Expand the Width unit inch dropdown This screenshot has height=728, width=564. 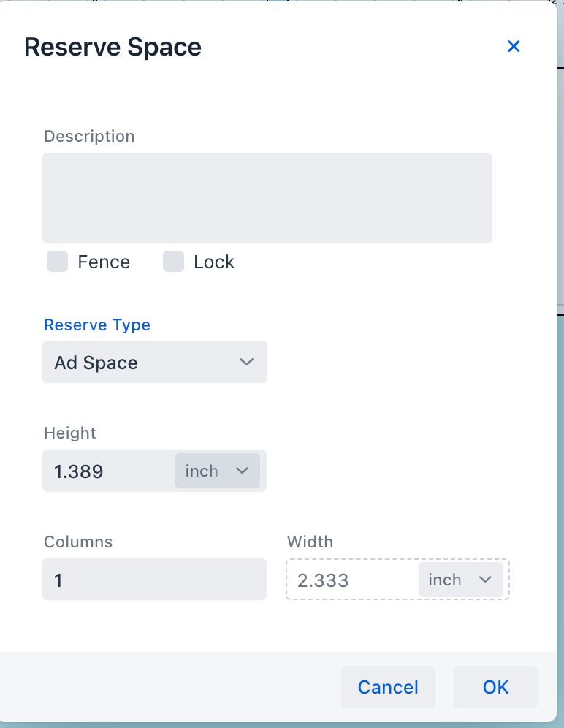pos(460,580)
